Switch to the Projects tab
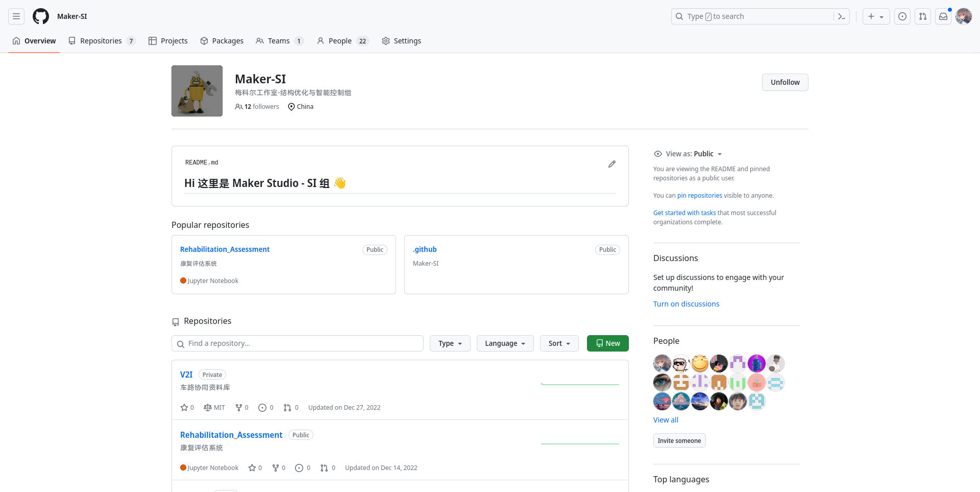980x492 pixels. 168,41
